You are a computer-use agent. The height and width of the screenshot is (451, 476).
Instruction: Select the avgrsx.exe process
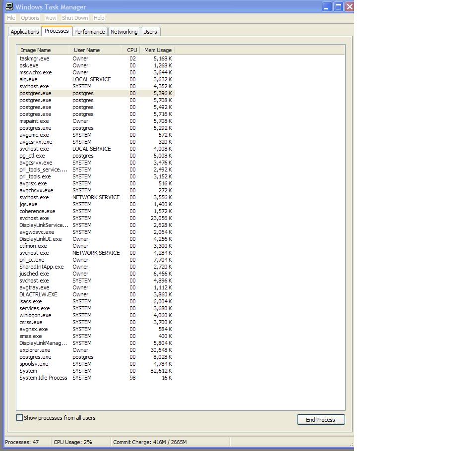point(97,183)
